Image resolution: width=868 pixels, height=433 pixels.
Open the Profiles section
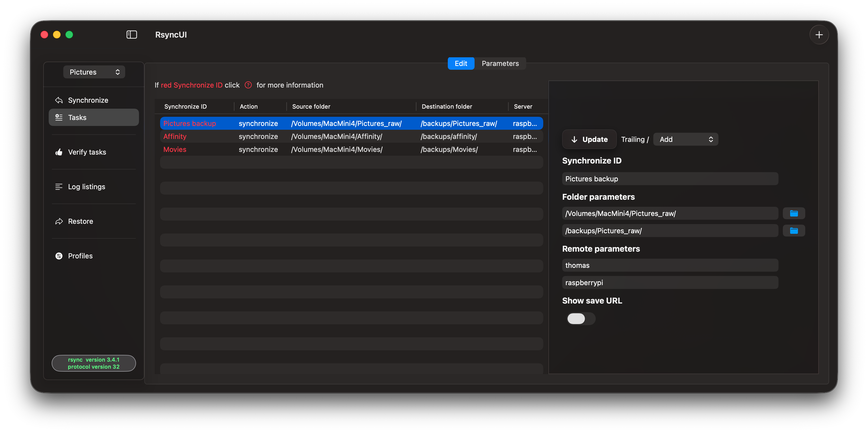click(x=80, y=256)
